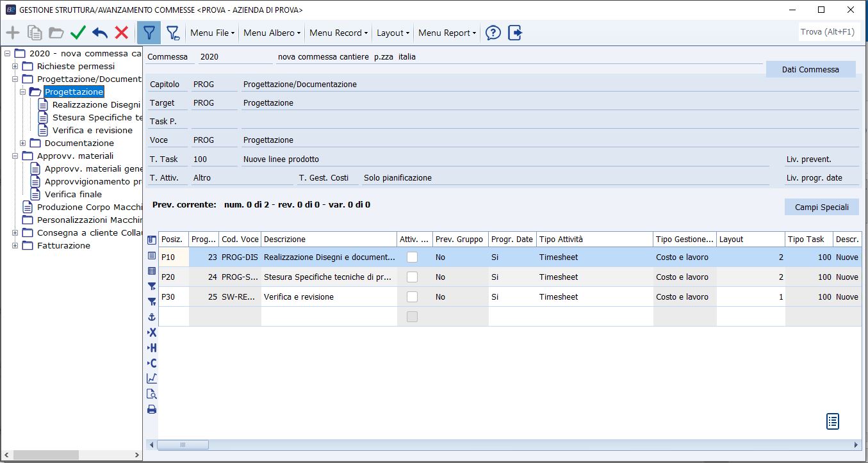Open the Menu File dropdown
868x463 pixels.
click(213, 33)
